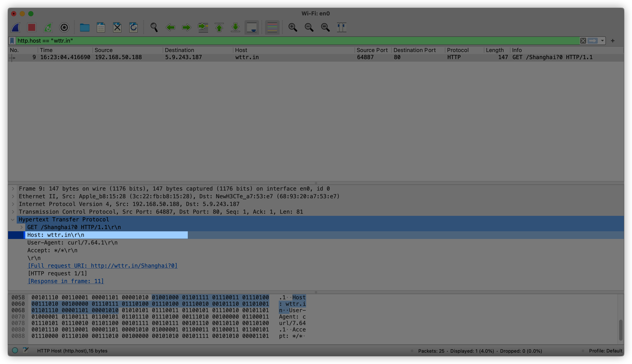Expand Internet Protocol Version 4 section
This screenshot has width=632, height=364.
(x=13, y=204)
